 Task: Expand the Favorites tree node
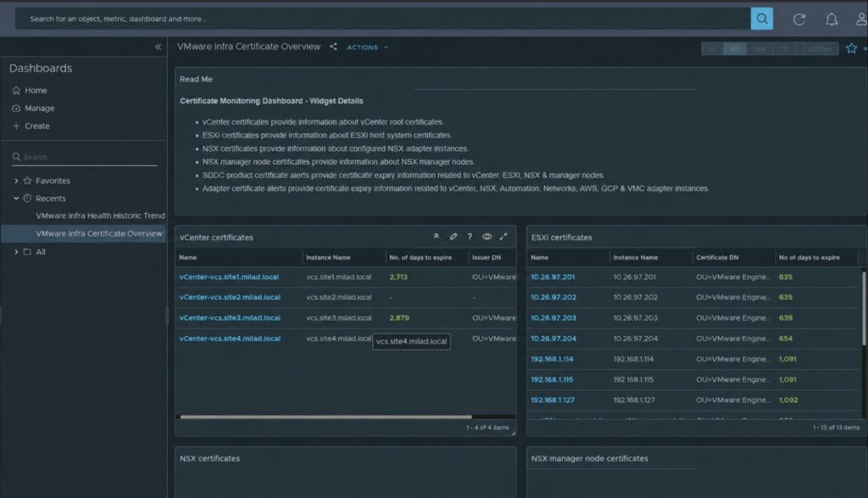(16, 181)
